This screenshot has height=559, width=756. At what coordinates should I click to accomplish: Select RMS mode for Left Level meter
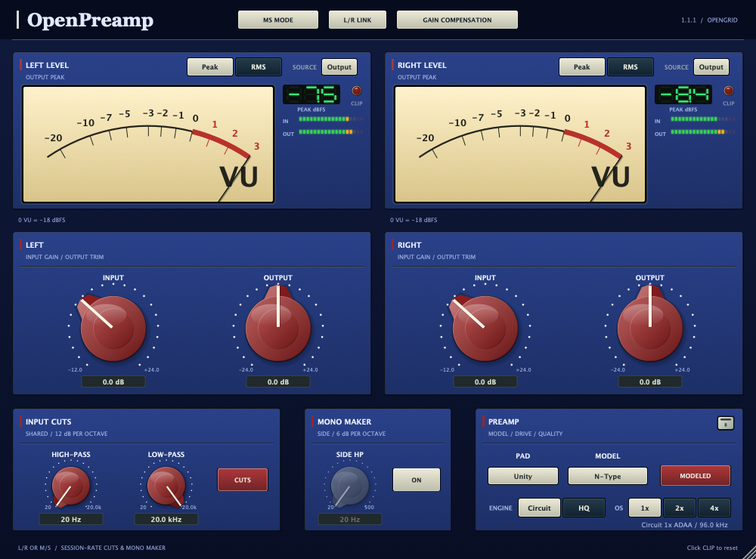259,67
